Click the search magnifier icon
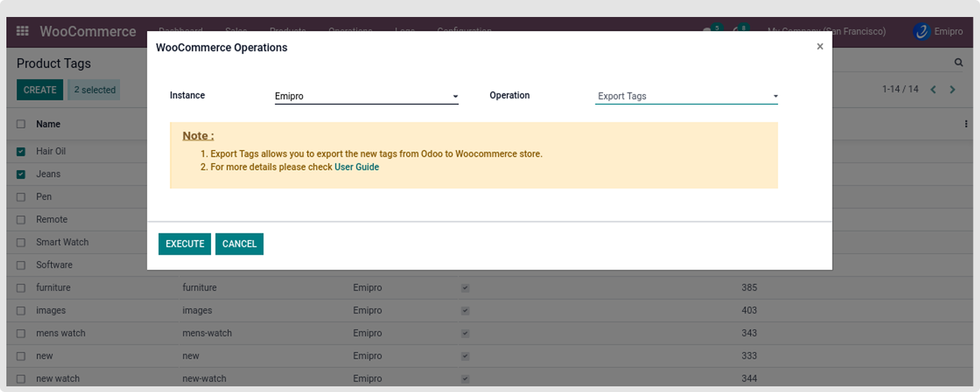Viewport: 980px width, 392px height. (959, 62)
